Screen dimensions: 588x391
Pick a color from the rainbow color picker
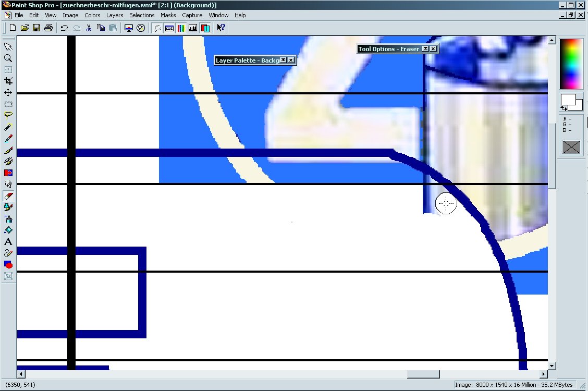click(571, 64)
